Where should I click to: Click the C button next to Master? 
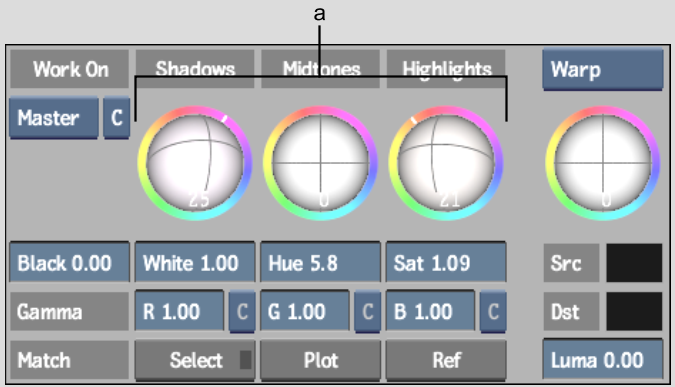[117, 118]
